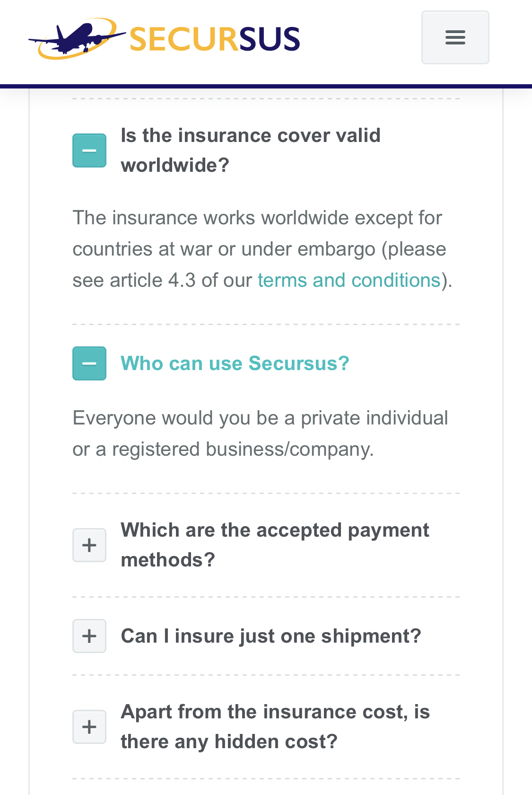Collapse the Who can use Secursus section
The width and height of the screenshot is (532, 795).
(89, 363)
